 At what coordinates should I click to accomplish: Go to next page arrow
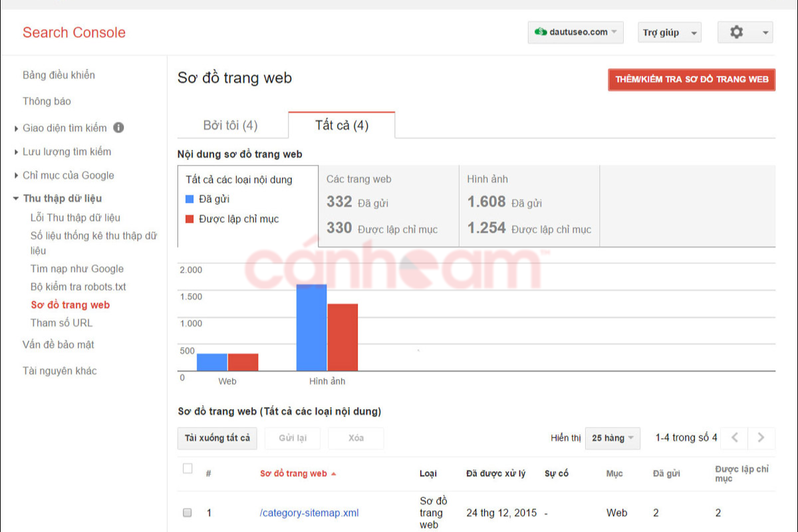click(x=761, y=438)
